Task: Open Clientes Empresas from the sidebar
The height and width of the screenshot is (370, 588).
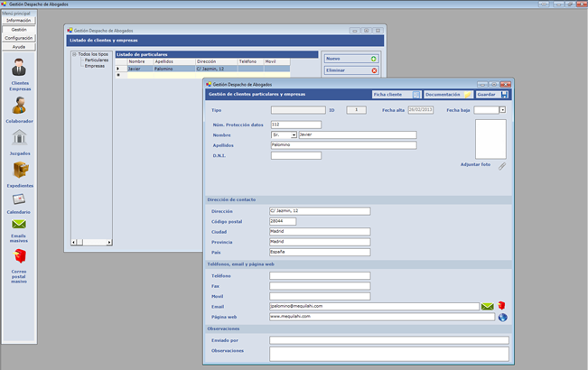Action: [x=19, y=70]
